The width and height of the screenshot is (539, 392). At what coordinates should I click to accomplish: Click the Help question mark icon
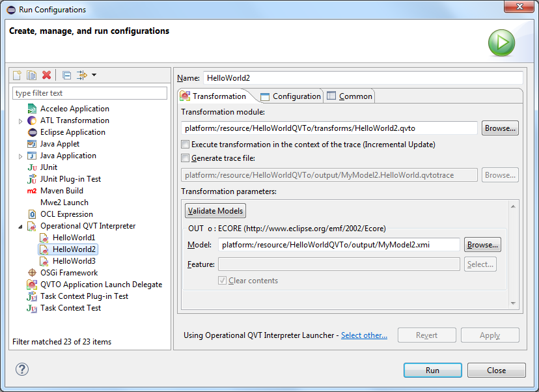22,370
